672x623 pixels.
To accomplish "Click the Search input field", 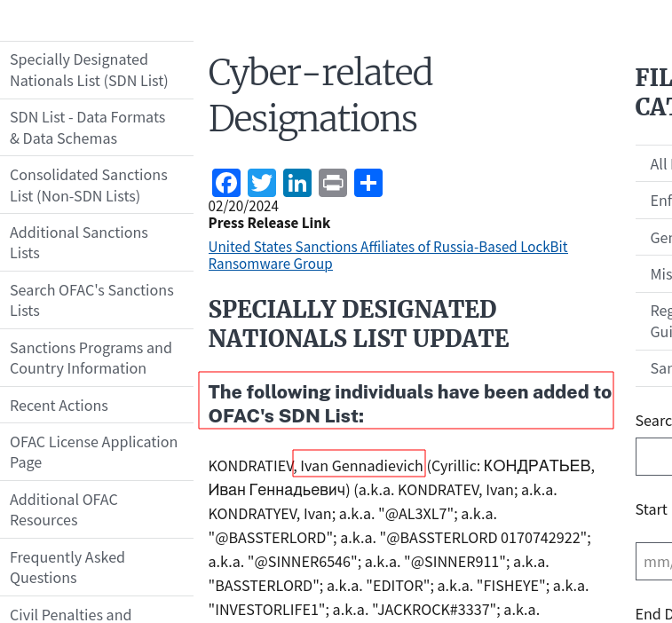I will point(654,456).
